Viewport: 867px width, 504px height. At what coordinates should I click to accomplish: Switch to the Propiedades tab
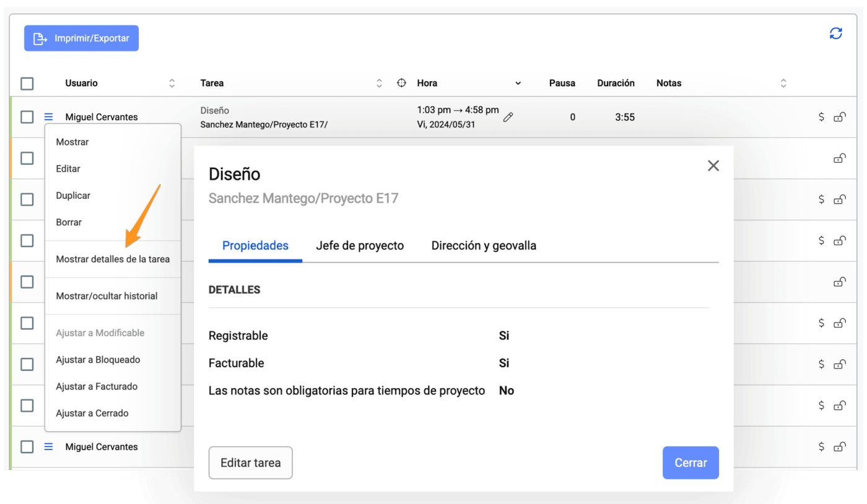(x=255, y=246)
